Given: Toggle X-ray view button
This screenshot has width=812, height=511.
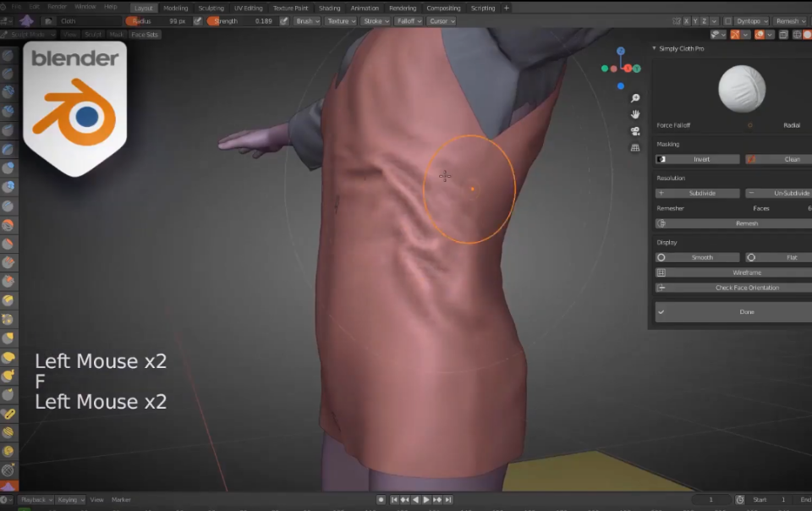Looking at the screenshot, I should (783, 35).
